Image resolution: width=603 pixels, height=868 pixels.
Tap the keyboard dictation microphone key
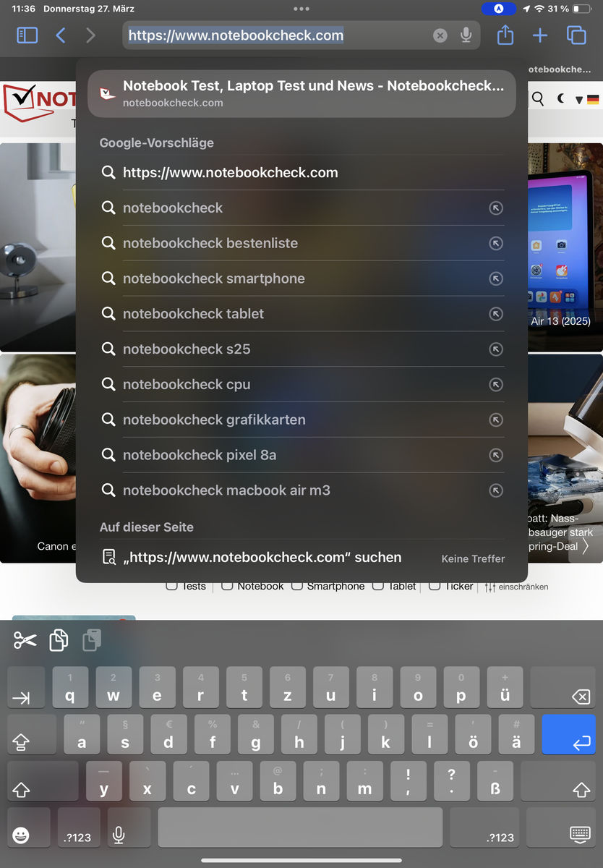click(129, 827)
